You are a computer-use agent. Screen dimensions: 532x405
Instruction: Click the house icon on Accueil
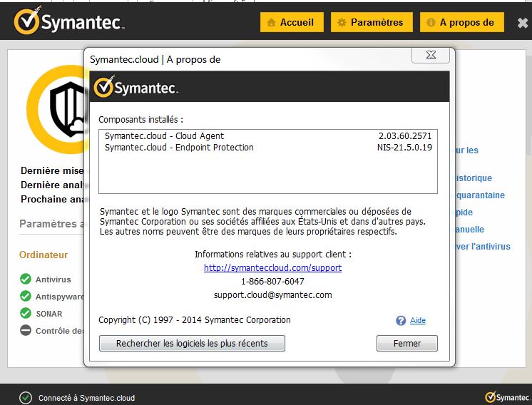coord(271,22)
